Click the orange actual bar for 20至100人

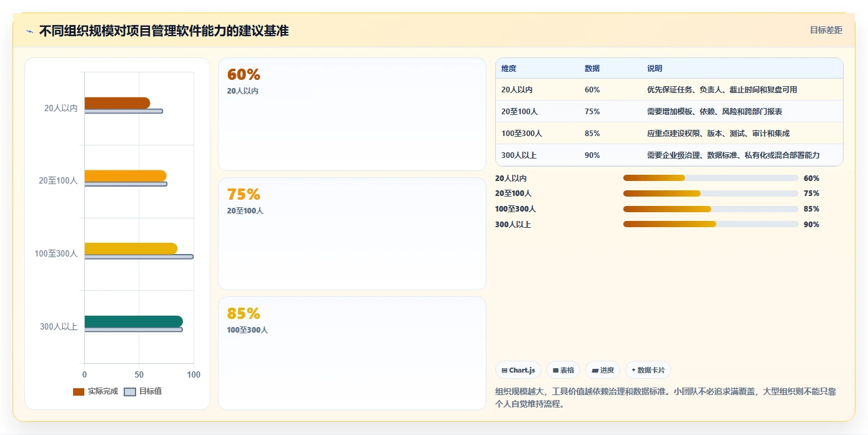click(126, 176)
